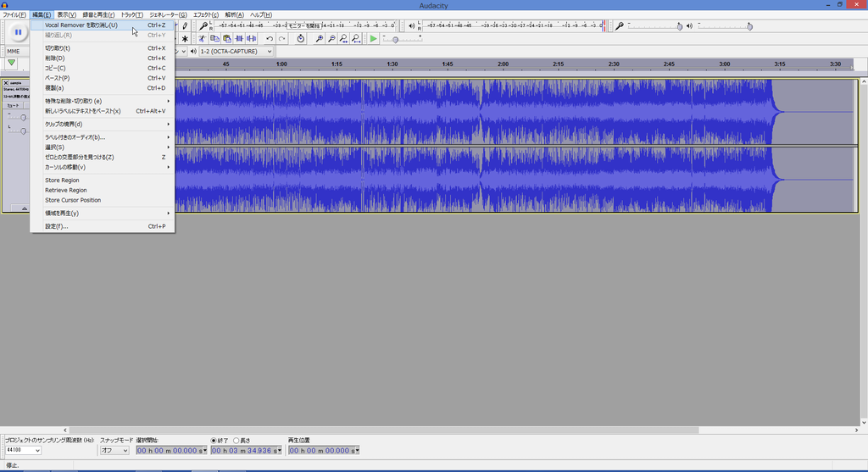868x472 pixels.
Task: Choose コピー(C) from the edit menu
Action: pos(103,68)
